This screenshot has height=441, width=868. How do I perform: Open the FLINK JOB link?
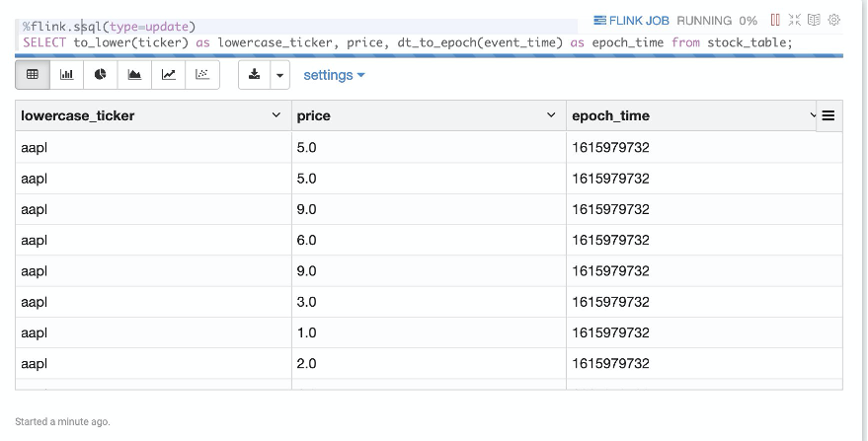(632, 21)
